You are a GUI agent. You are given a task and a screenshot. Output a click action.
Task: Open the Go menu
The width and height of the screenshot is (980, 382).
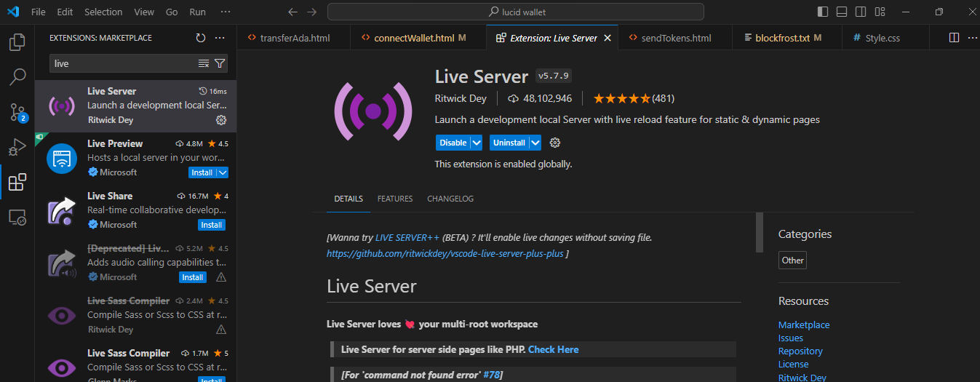(172, 12)
